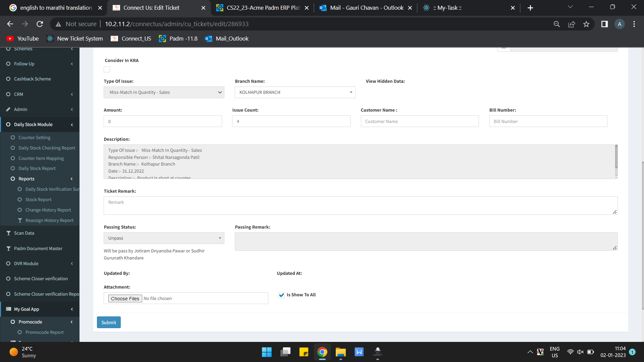644x362 pixels.
Task: Expand DVR Module sidebar menu
Action: click(x=40, y=263)
